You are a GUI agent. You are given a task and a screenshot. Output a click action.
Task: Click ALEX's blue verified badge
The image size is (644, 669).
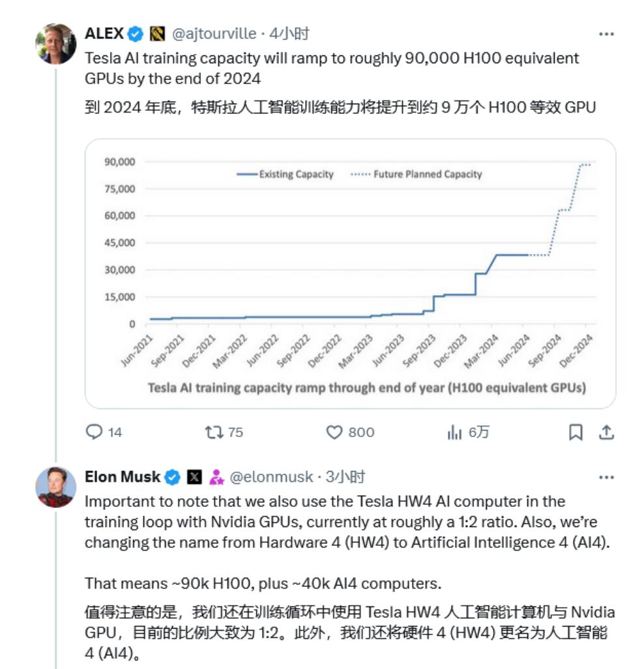coord(136,34)
